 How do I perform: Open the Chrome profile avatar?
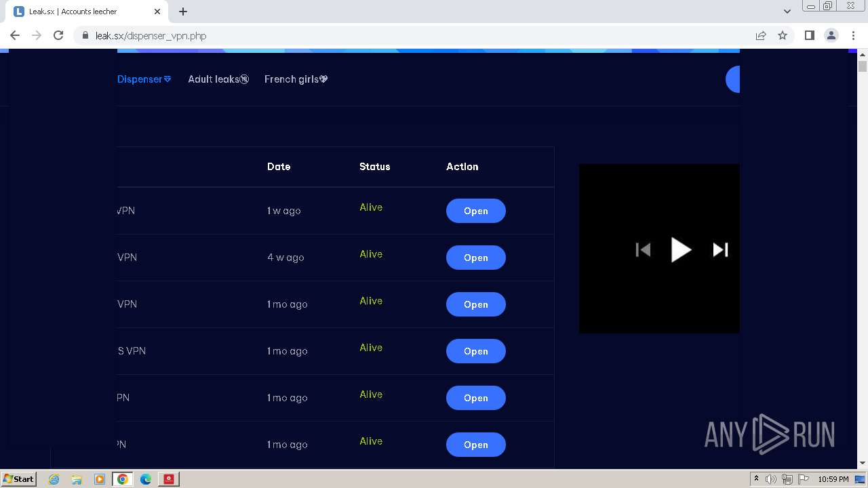[831, 35]
